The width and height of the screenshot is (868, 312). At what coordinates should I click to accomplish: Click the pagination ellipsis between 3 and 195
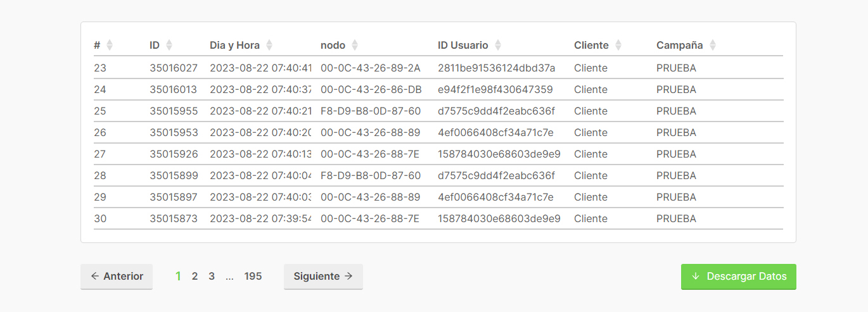click(x=229, y=277)
